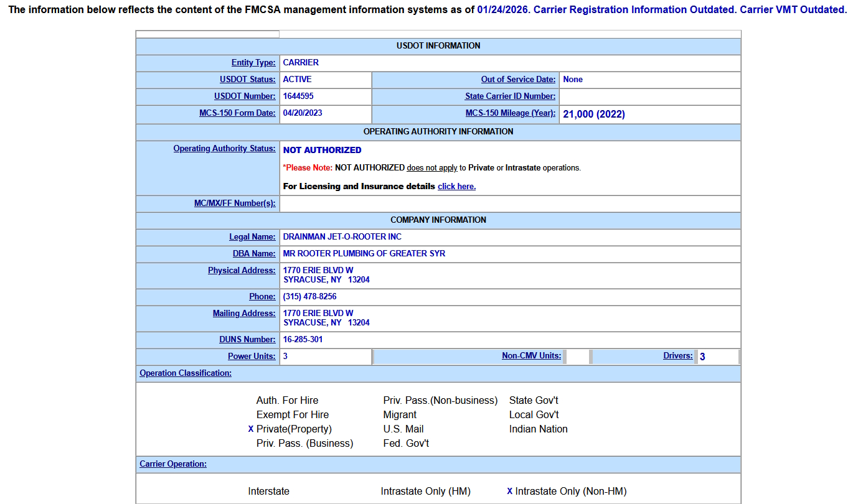Image resolution: width=853 pixels, height=504 pixels.
Task: Click the MCS-150 Mileage (Year) link
Action: [x=511, y=113]
